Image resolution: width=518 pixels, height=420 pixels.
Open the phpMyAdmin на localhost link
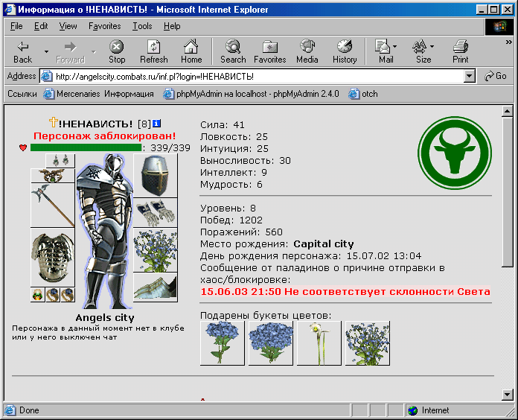252,94
